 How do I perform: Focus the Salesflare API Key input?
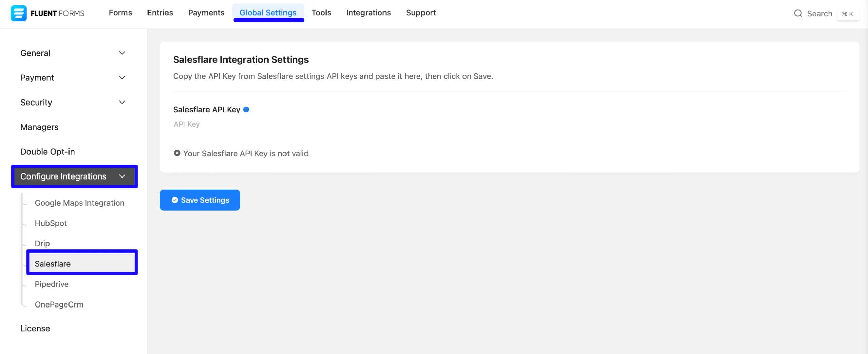tap(509, 124)
